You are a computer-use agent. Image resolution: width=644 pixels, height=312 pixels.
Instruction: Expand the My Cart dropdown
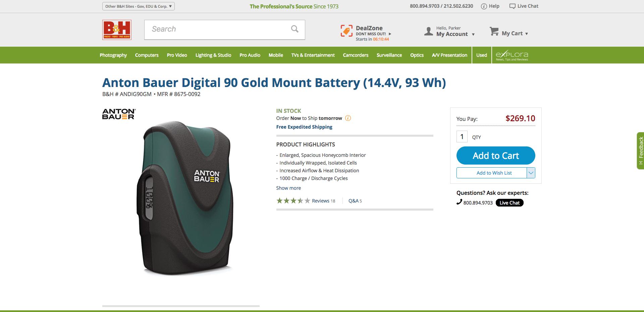[x=527, y=34]
